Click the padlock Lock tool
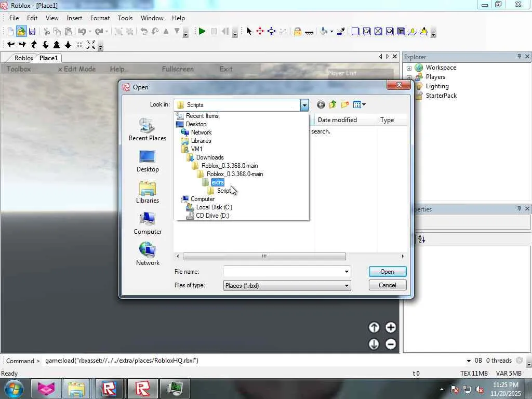This screenshot has height=399, width=532. pyautogui.click(x=298, y=32)
